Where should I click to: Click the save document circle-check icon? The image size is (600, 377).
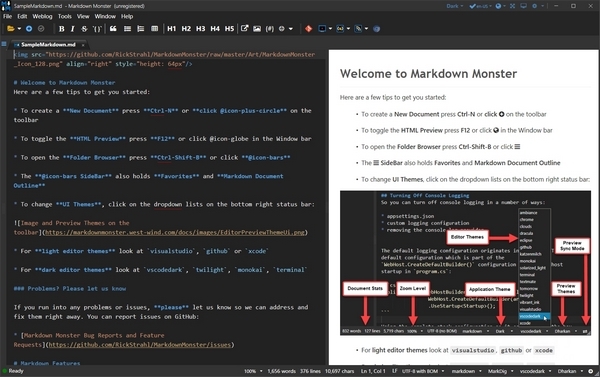41,29
